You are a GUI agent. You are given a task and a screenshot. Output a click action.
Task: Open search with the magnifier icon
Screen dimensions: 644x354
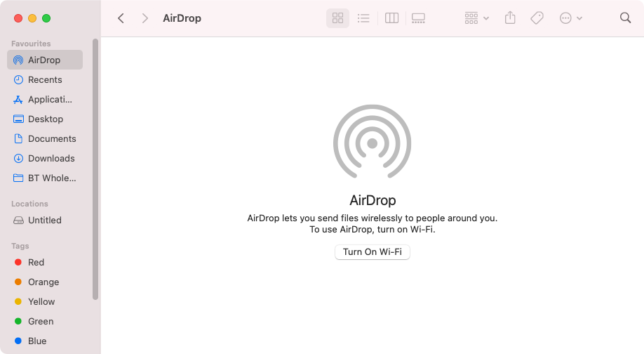tap(626, 18)
